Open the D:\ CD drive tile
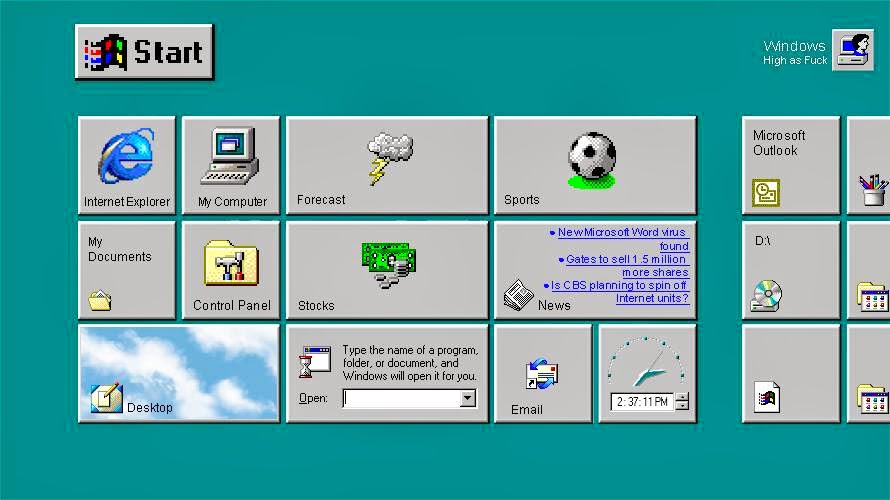The width and height of the screenshot is (890, 500). click(x=791, y=270)
